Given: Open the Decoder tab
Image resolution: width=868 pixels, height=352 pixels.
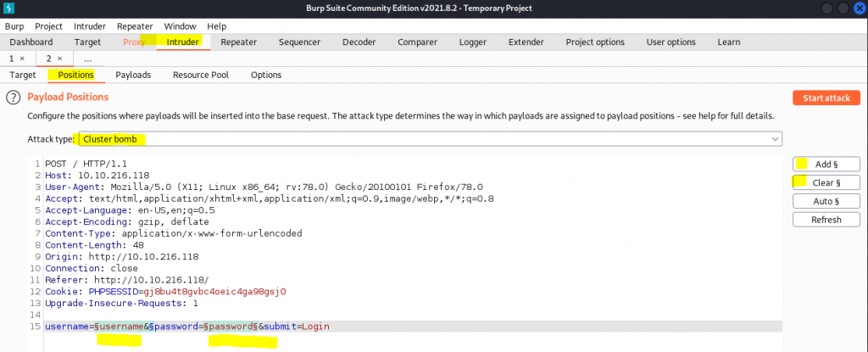Looking at the screenshot, I should 359,42.
